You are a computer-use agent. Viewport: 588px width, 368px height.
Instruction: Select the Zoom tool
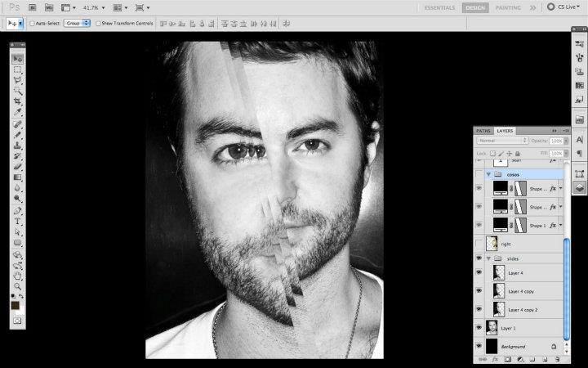[17, 286]
